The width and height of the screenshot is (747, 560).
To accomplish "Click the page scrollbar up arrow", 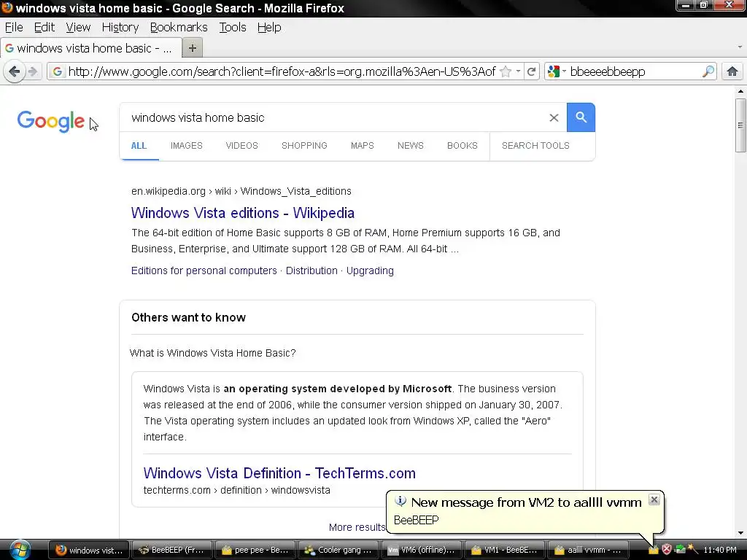I will [740, 91].
